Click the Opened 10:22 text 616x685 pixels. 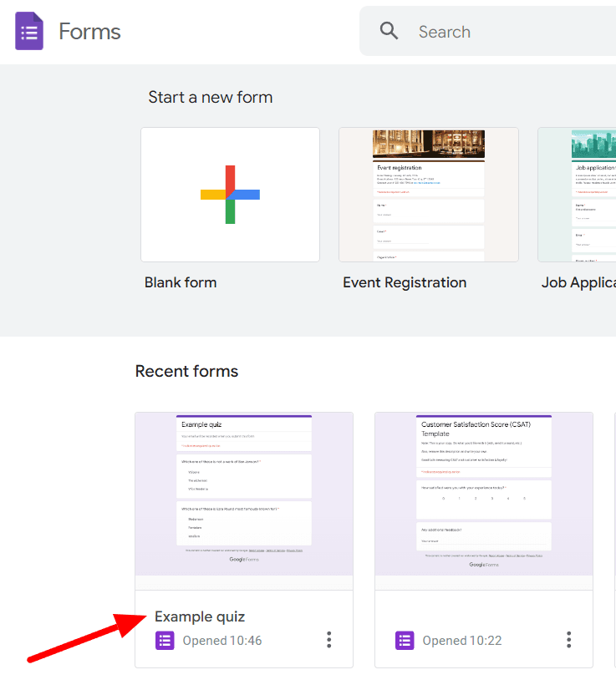[x=461, y=641]
